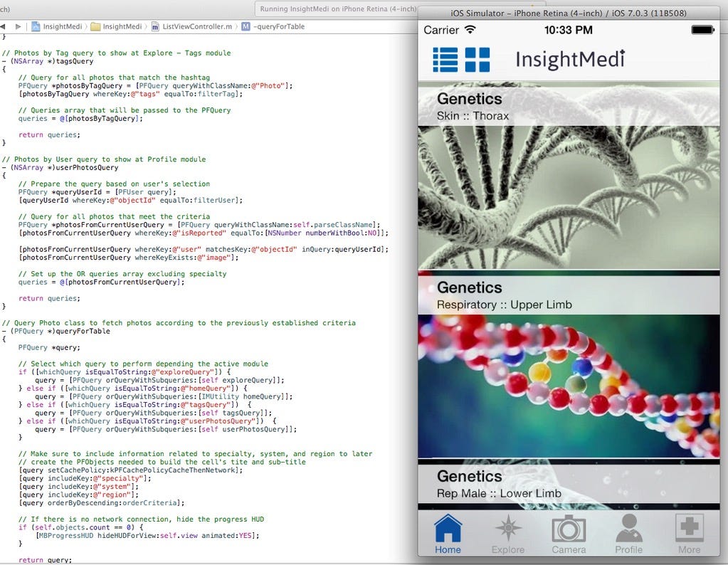Image resolution: width=728 pixels, height=565 pixels.
Task: Open the More tab
Action: (689, 534)
